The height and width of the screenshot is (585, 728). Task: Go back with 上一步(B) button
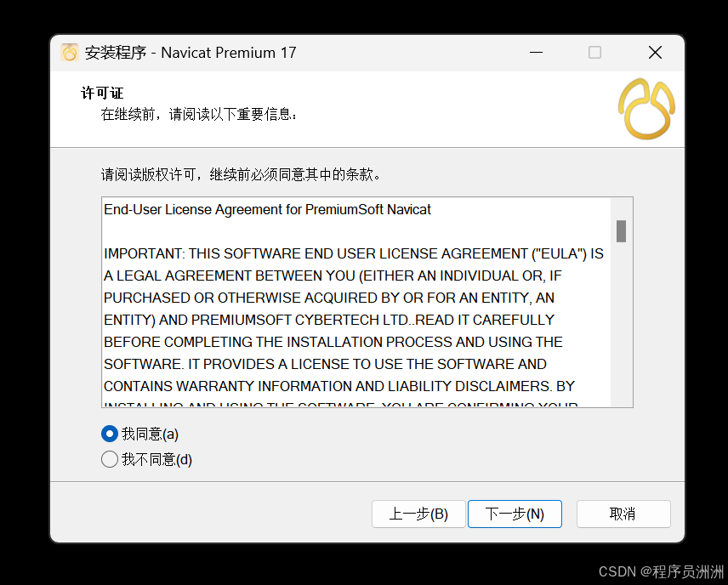pyautogui.click(x=418, y=514)
